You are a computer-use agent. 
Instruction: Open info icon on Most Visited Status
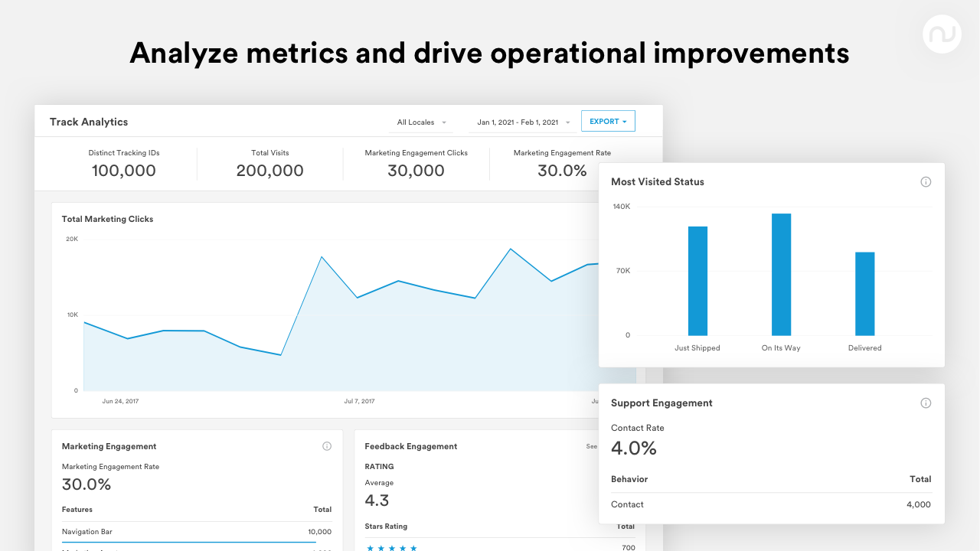(926, 182)
